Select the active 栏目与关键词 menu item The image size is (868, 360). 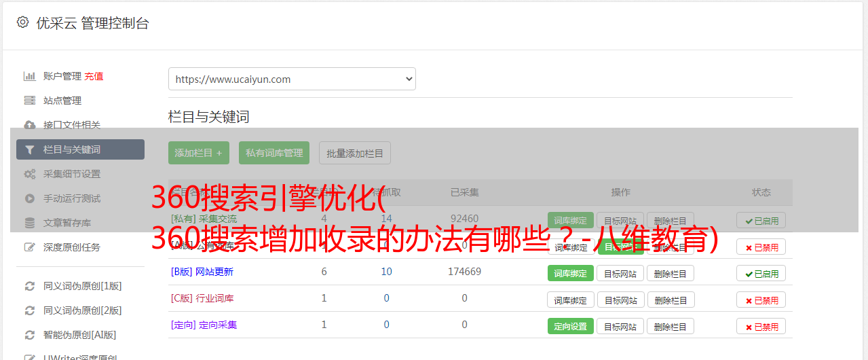80,149
